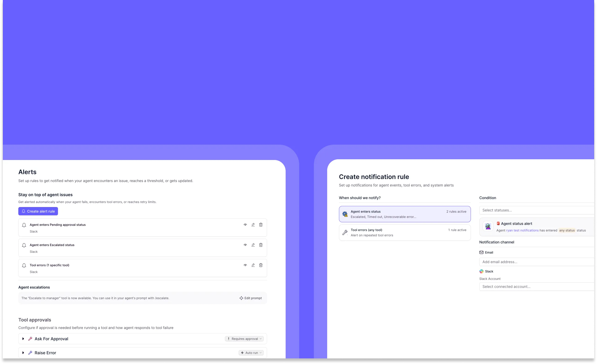Click the trash icon for Tool errors rule
The width and height of the screenshot is (597, 364).
261,265
